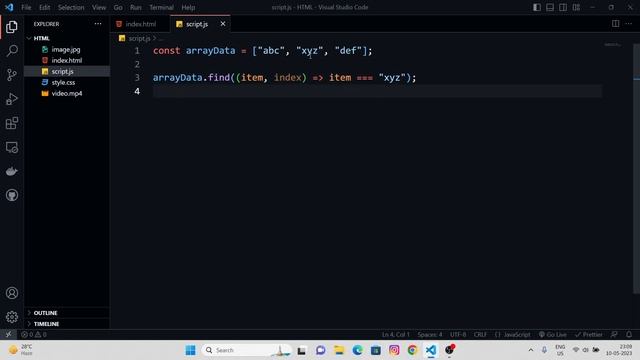Open the customize layout icon
The height and width of the screenshot is (360, 640).
(576, 7)
